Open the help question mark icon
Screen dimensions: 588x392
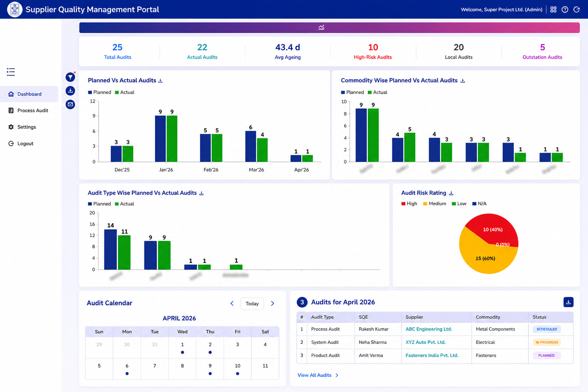[565, 10]
